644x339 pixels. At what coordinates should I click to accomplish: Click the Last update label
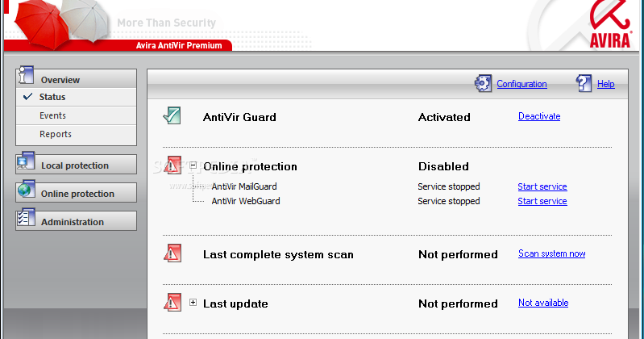(x=235, y=304)
